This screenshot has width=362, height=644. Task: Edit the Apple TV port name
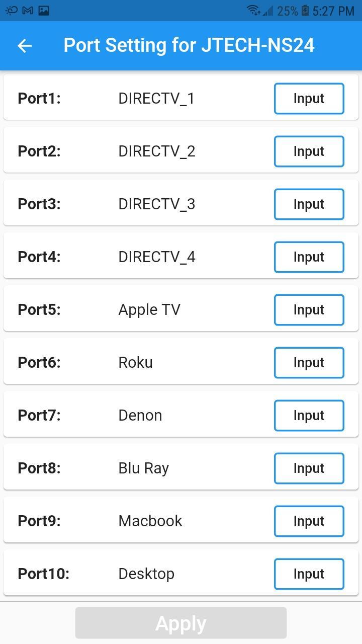coord(149,310)
